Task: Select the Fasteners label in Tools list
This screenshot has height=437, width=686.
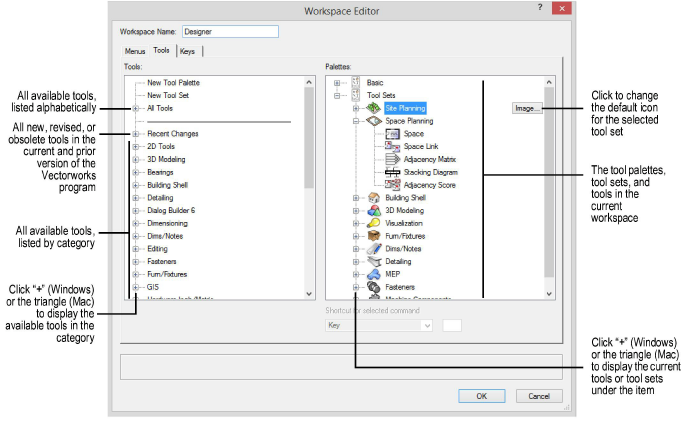Action: click(x=161, y=262)
